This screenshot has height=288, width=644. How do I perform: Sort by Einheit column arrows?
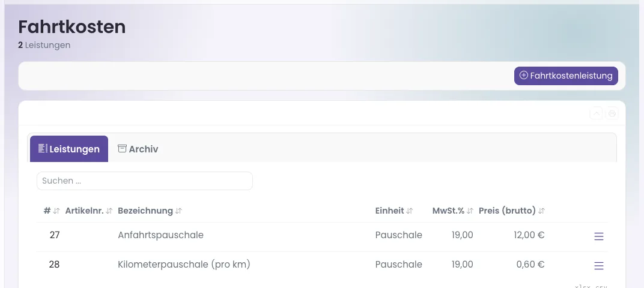(410, 211)
